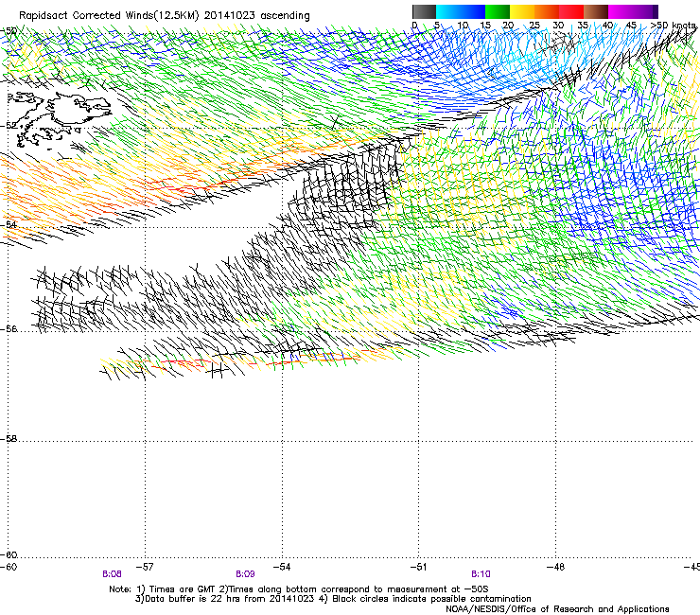Click the NOAA/NESDIS Office of Research credit
The image size is (700, 615).
(557, 609)
